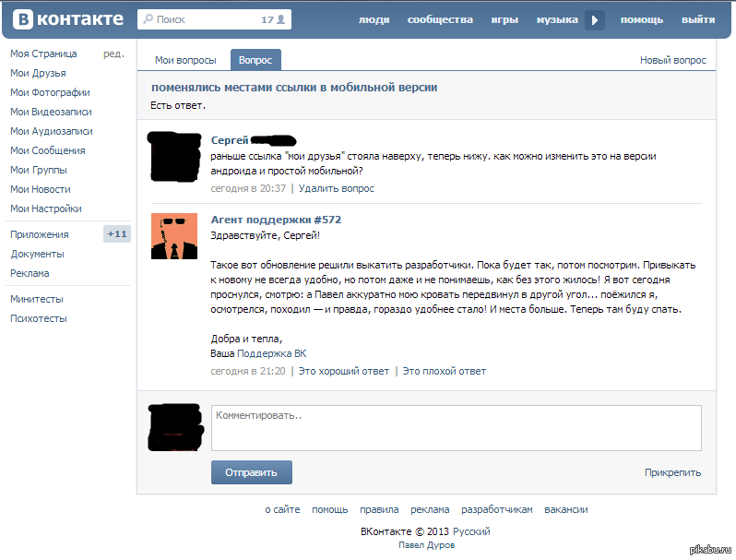Screen dimensions: 736x560
Task: Mark reply as Это хороший ответ
Action: coord(344,371)
